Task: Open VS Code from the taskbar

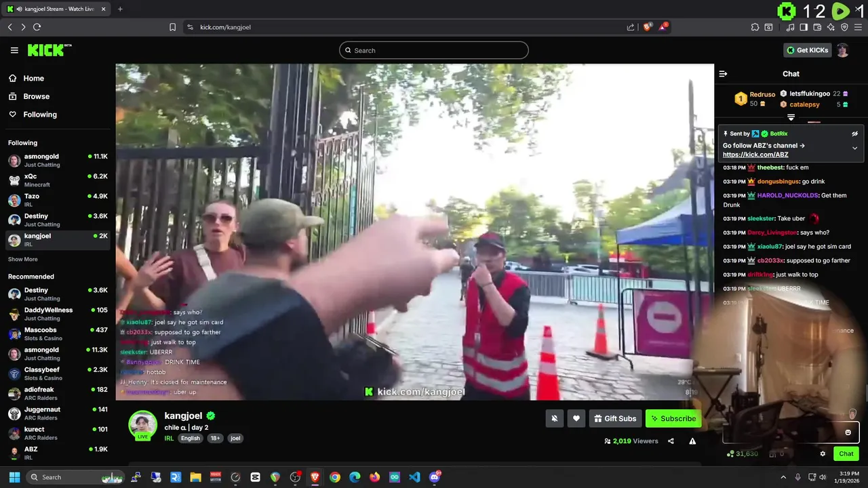Action: [x=414, y=477]
